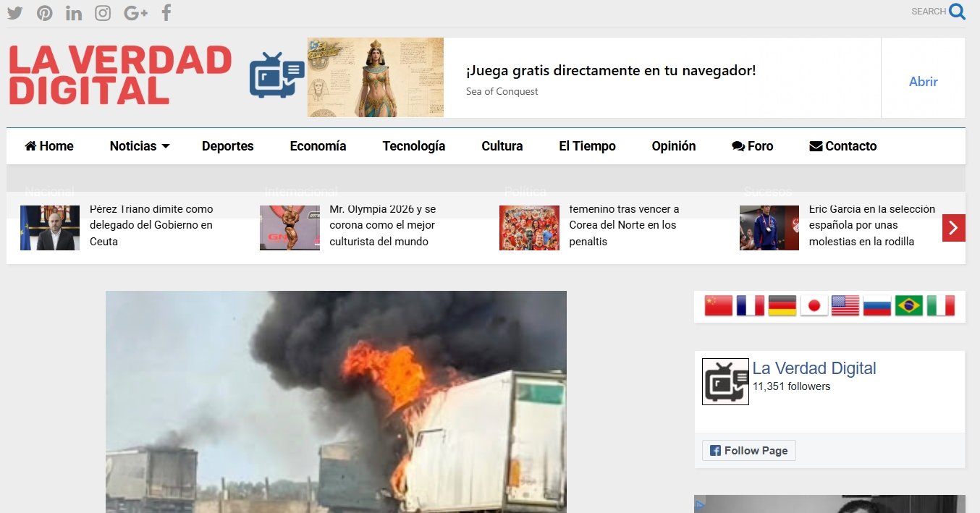The width and height of the screenshot is (980, 513).
Task: Translate page with the German flag
Action: click(x=782, y=305)
